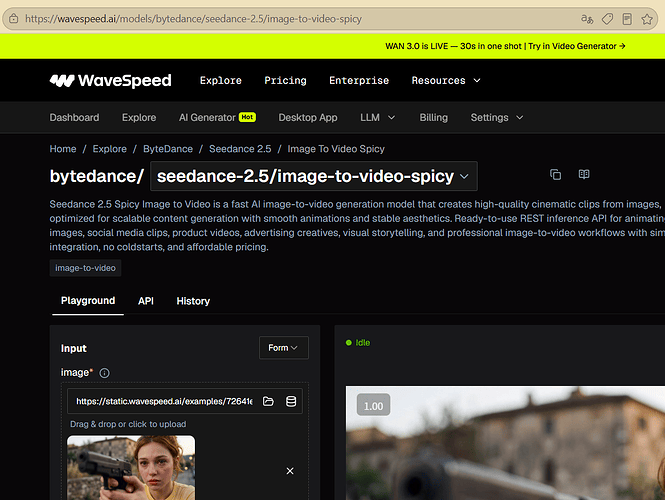This screenshot has height=500, width=665.
Task: Expand the Settings dropdown
Action: point(497,117)
